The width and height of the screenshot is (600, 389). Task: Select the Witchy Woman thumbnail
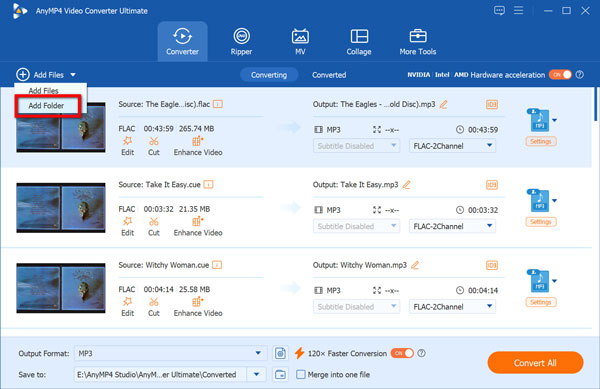[61, 288]
